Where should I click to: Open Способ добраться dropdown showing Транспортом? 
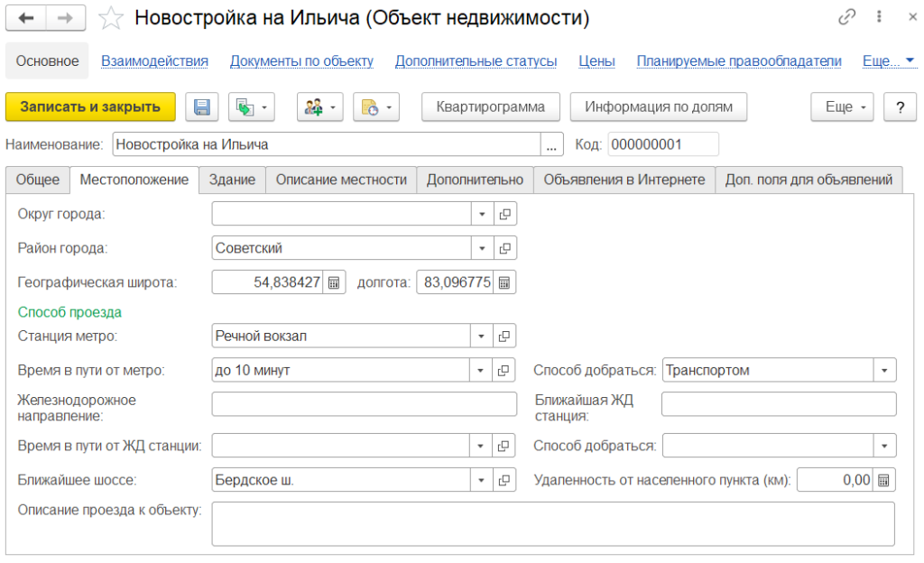click(884, 370)
